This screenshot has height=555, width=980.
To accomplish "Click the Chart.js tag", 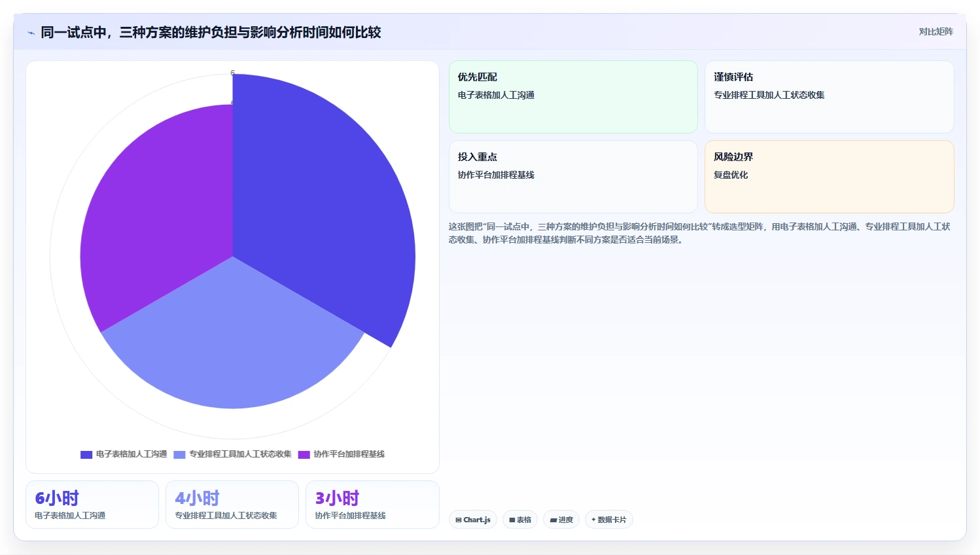I will [x=473, y=520].
